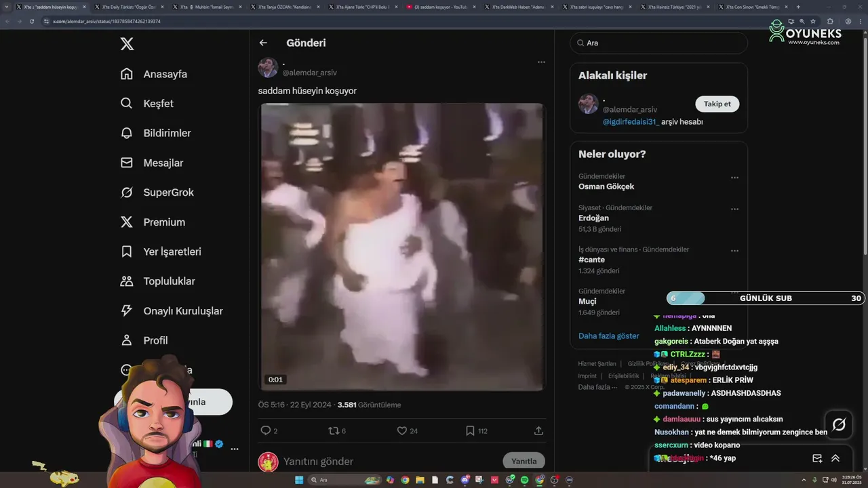The image size is (868, 488).
Task: Click the post author's avatar
Action: (x=268, y=68)
